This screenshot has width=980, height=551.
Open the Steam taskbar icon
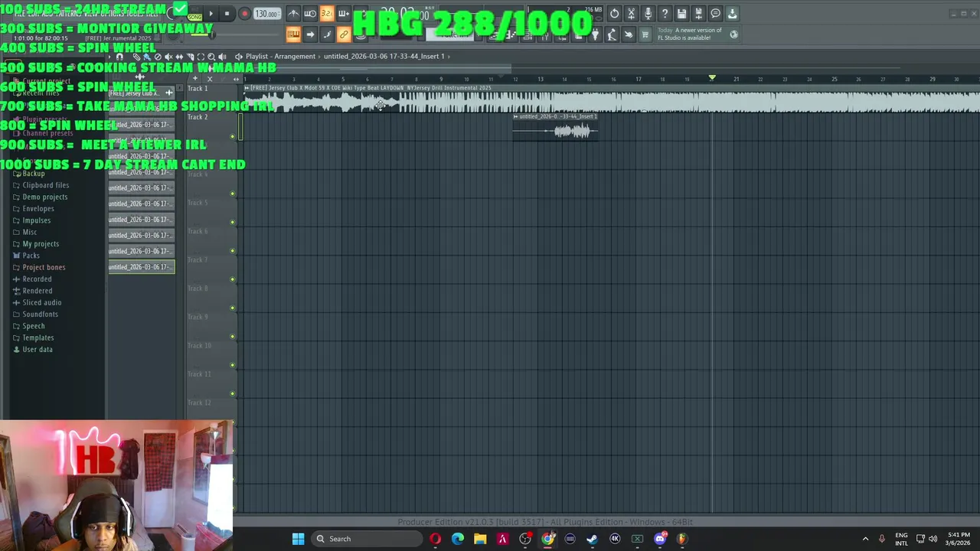click(x=592, y=539)
